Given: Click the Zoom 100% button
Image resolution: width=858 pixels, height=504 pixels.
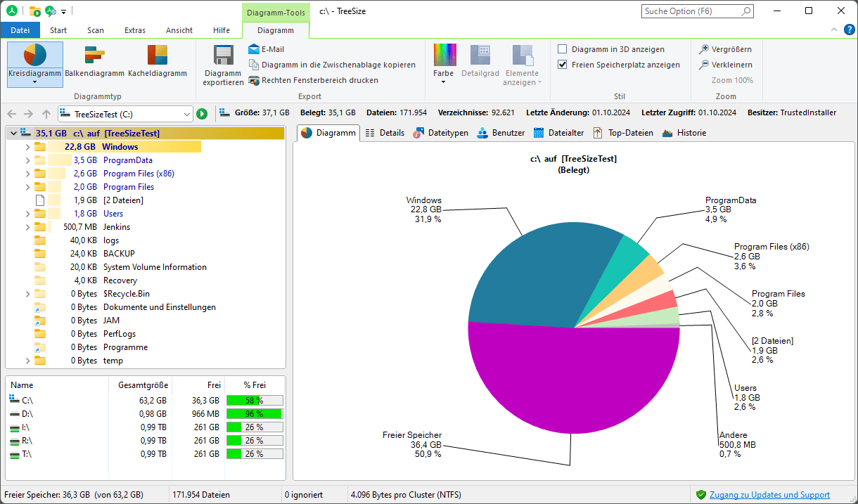Looking at the screenshot, I should pyautogui.click(x=734, y=79).
